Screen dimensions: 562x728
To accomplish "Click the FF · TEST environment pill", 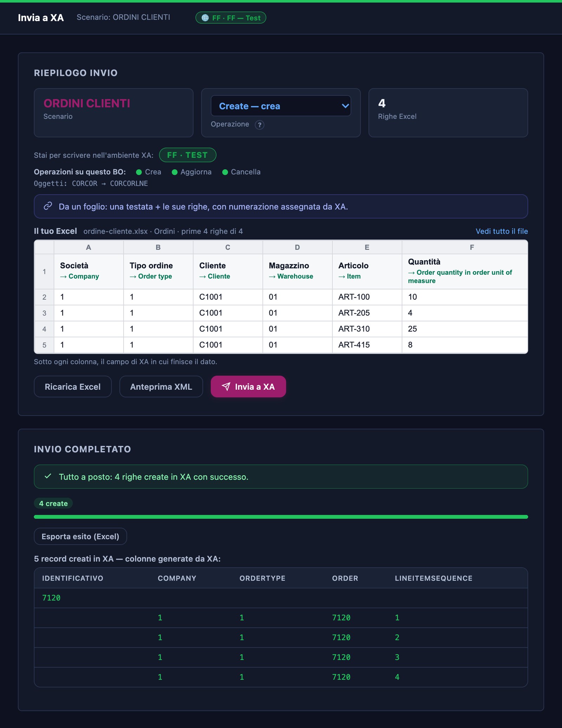I will [188, 155].
